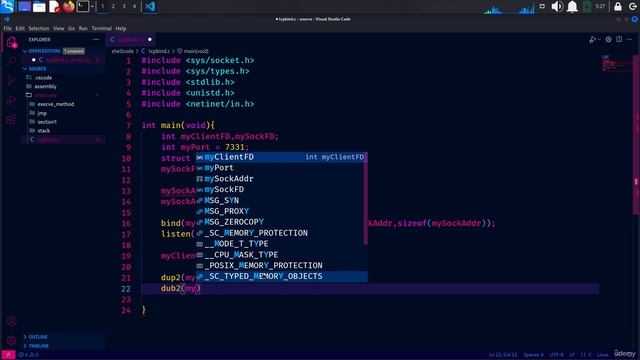Click Run code play icon in editor toolbar
This screenshot has width=640, height=360.
click(592, 40)
